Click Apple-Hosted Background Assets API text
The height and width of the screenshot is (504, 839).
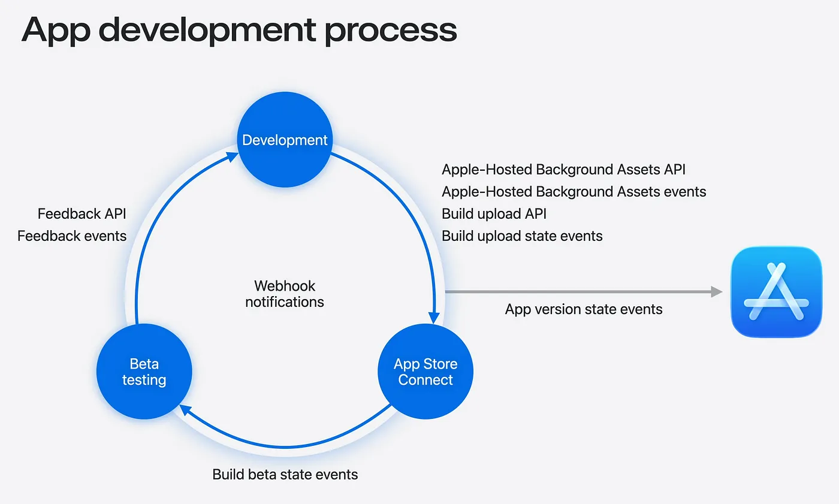point(563,170)
